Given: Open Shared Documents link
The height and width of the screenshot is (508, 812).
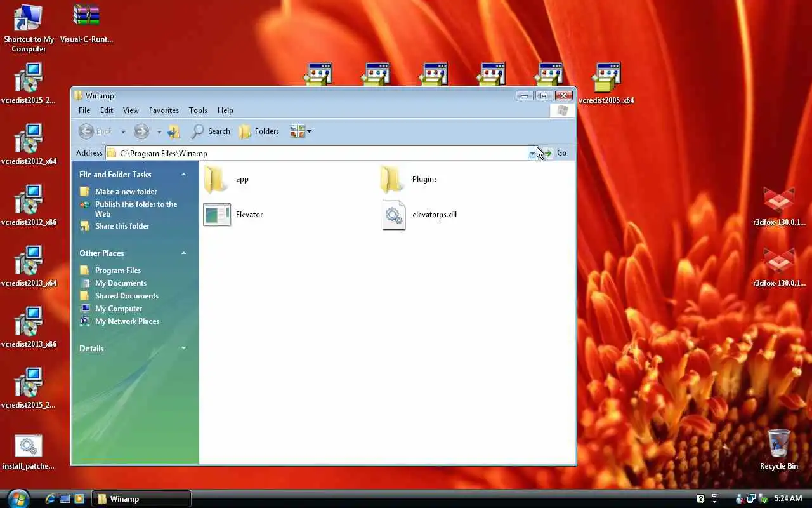Looking at the screenshot, I should 127,296.
